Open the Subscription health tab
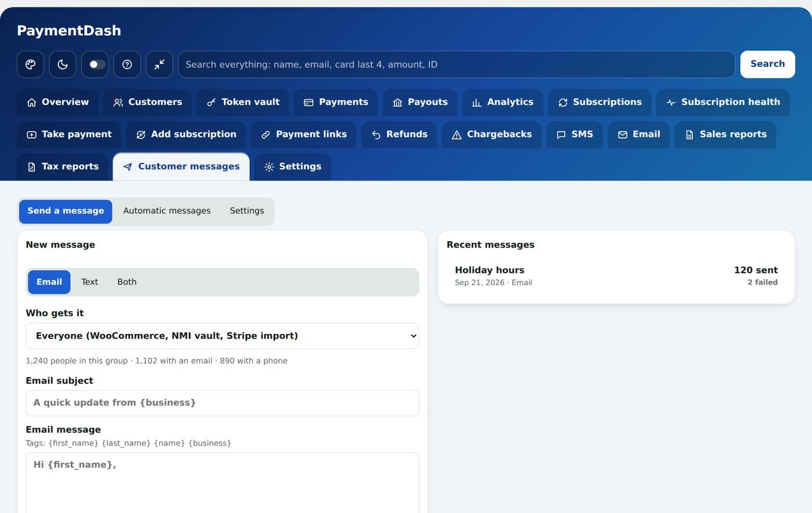Viewport: 812px width, 513px height. click(723, 102)
